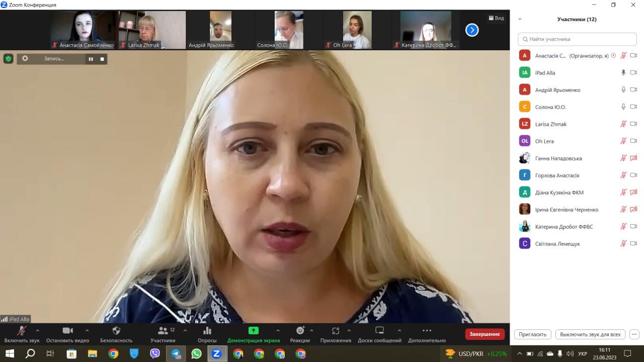
Task: Toggle microphone icon for Андрій Ярьоменко
Action: (623, 90)
